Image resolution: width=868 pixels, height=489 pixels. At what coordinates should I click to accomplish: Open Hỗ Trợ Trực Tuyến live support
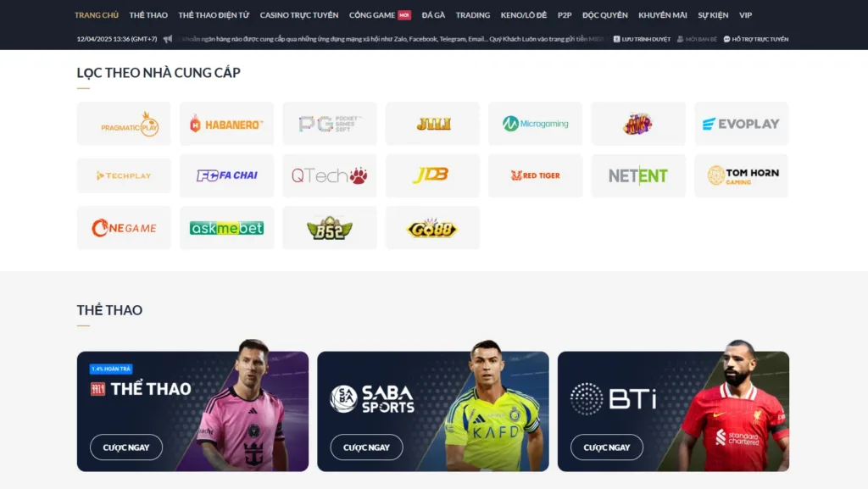[x=756, y=39]
